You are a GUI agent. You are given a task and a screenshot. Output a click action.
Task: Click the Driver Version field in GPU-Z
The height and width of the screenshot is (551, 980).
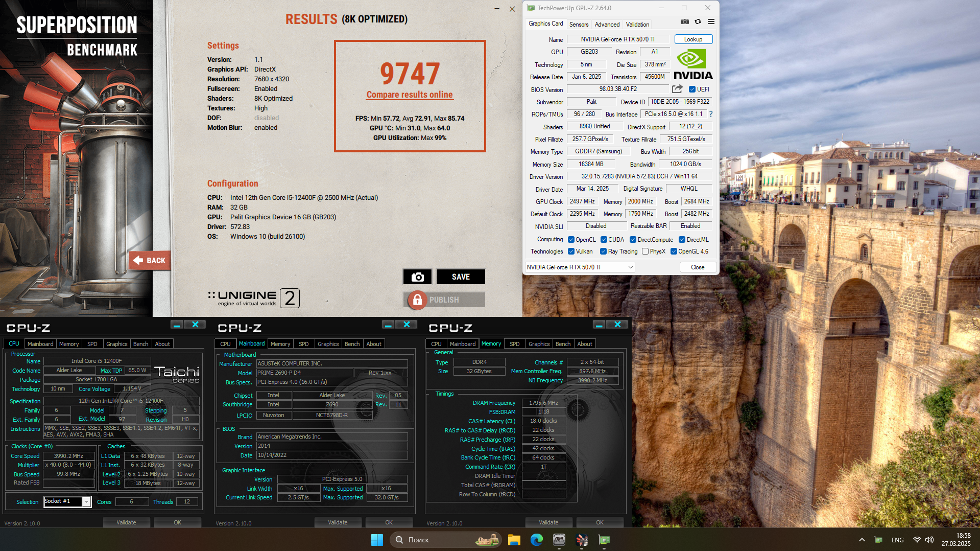[x=639, y=176]
